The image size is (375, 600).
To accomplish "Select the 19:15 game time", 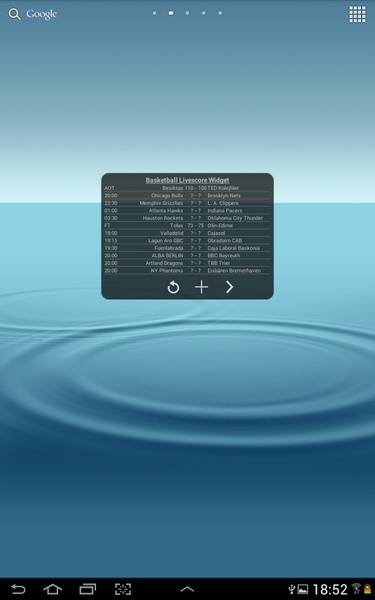I will pyautogui.click(x=111, y=241).
